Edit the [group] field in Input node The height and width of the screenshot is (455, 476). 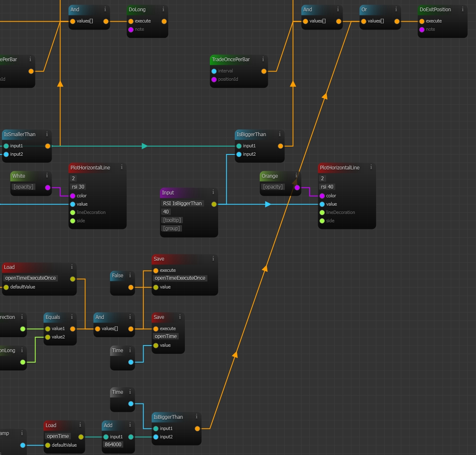pos(172,229)
